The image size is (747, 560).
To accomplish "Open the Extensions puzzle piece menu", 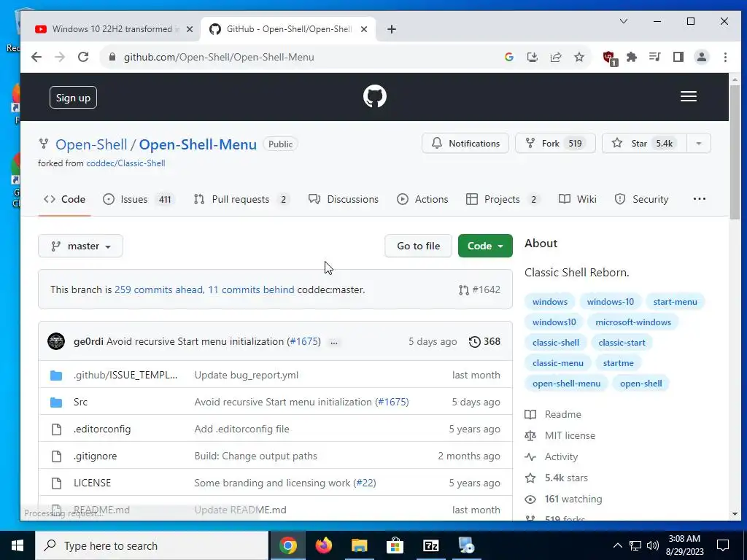I will click(632, 57).
